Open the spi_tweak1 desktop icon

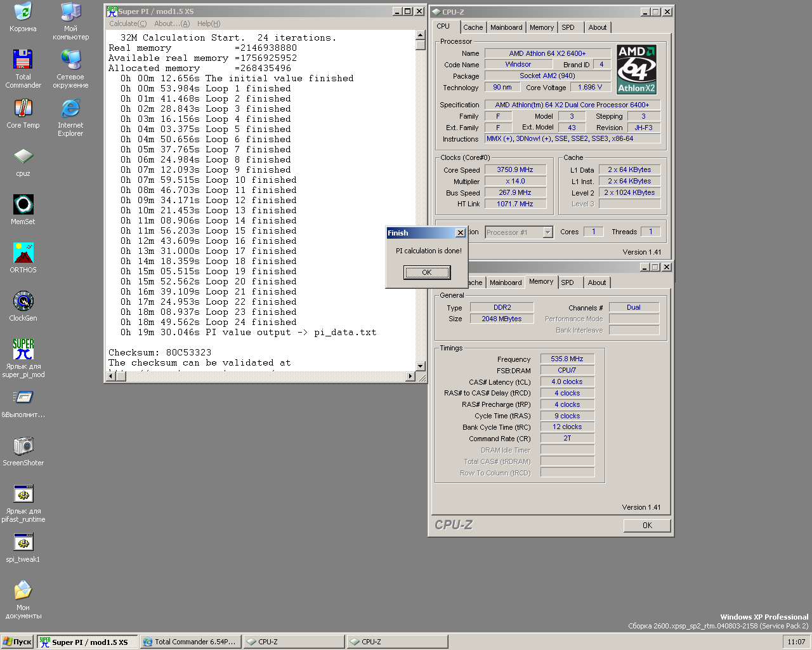point(23,548)
